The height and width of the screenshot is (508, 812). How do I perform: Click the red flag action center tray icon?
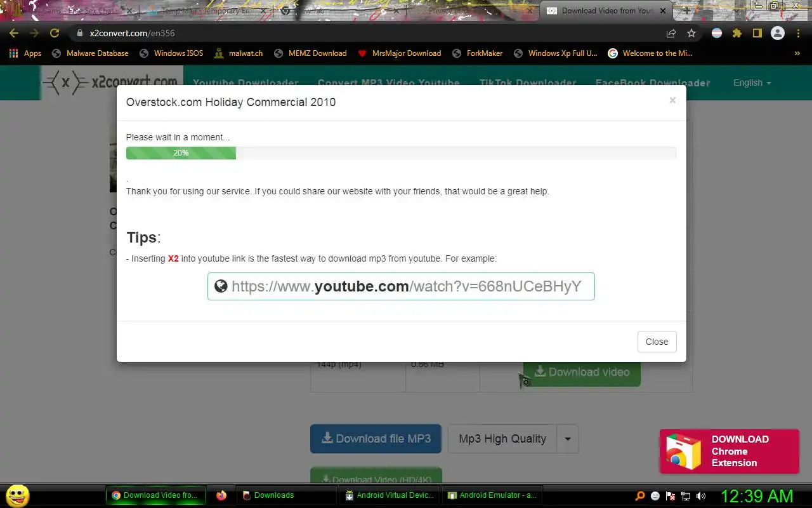point(671,496)
